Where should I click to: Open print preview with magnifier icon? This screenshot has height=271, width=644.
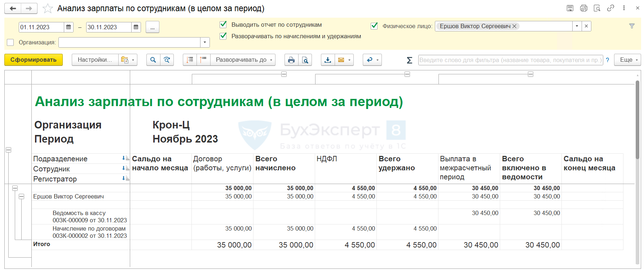click(x=305, y=60)
